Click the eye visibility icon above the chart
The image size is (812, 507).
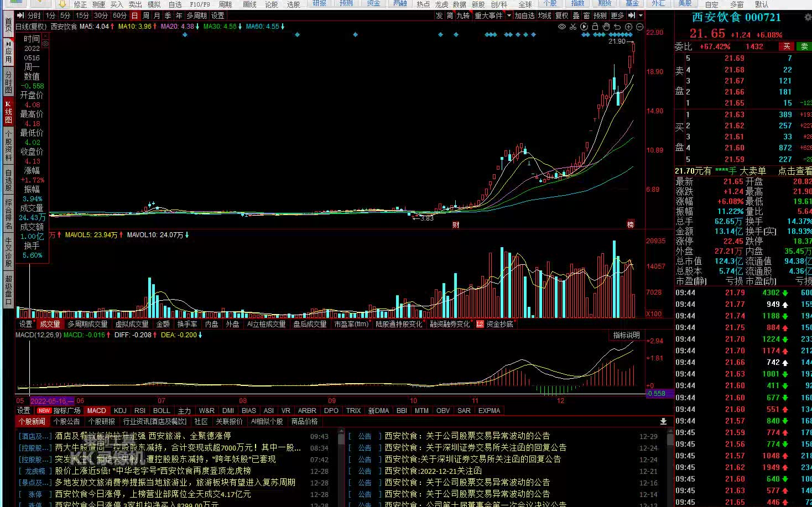click(x=562, y=27)
